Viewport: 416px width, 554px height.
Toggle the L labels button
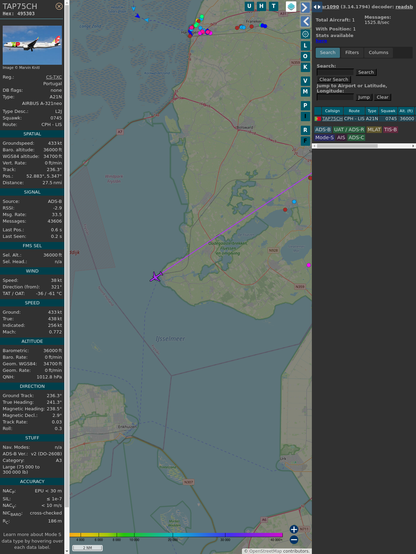(x=305, y=46)
